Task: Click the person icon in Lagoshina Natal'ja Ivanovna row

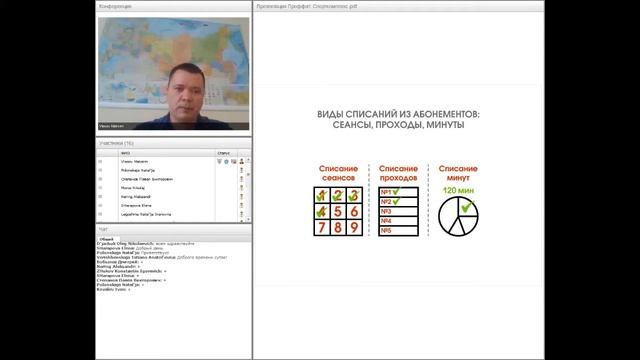Action: [x=242, y=214]
